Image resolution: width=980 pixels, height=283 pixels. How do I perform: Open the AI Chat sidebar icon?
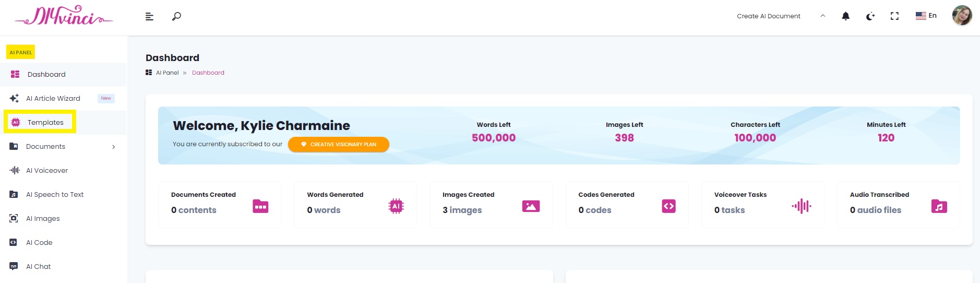coord(14,266)
